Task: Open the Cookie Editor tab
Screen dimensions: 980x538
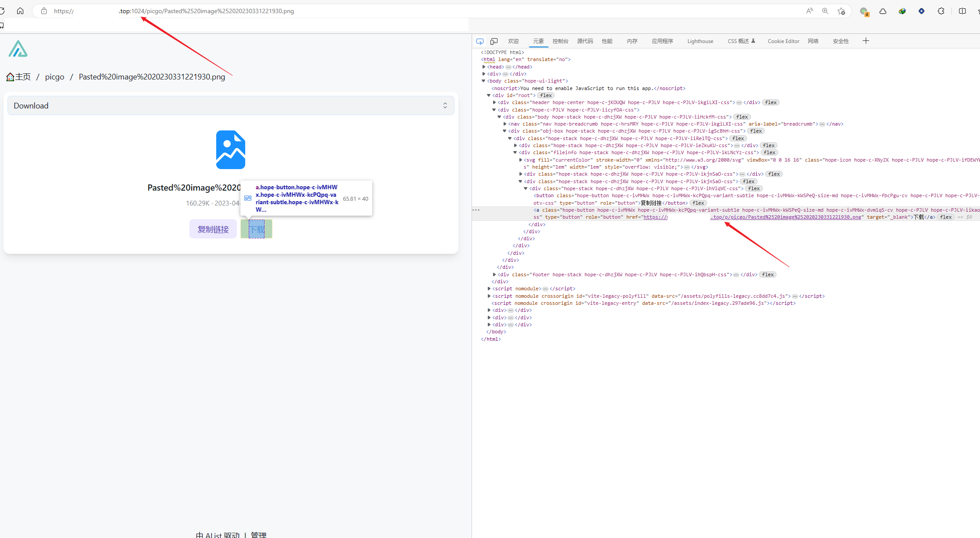Action: click(783, 41)
